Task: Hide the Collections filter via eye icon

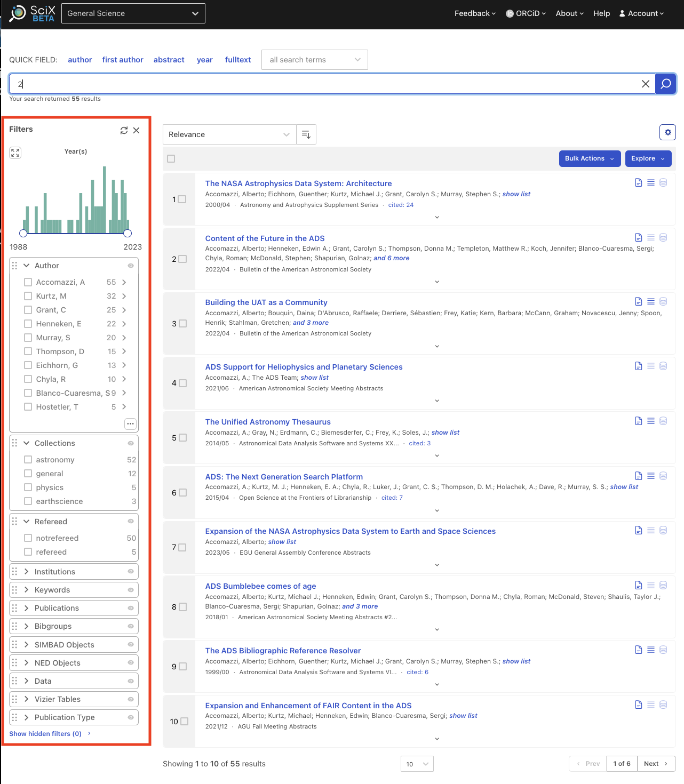Action: pyautogui.click(x=131, y=443)
